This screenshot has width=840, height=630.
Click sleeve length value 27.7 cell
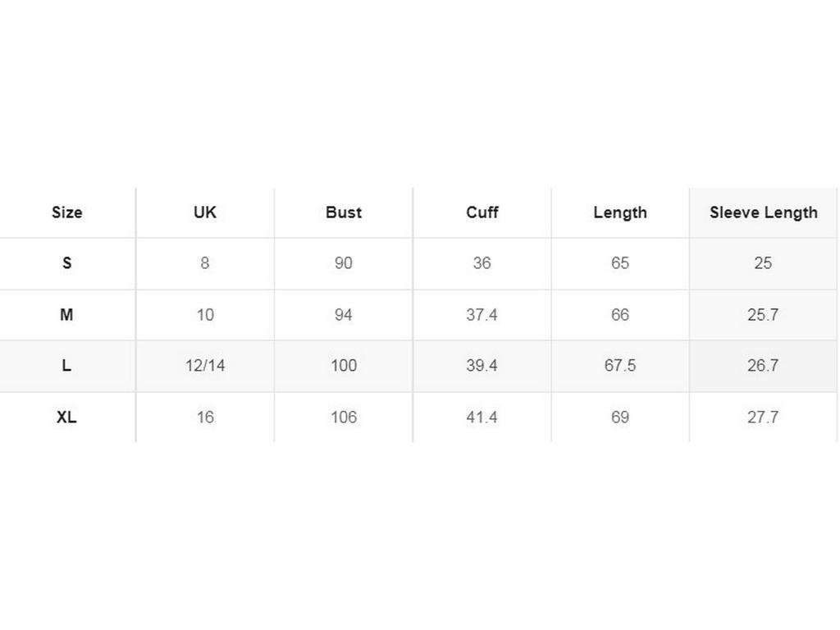[x=763, y=418]
